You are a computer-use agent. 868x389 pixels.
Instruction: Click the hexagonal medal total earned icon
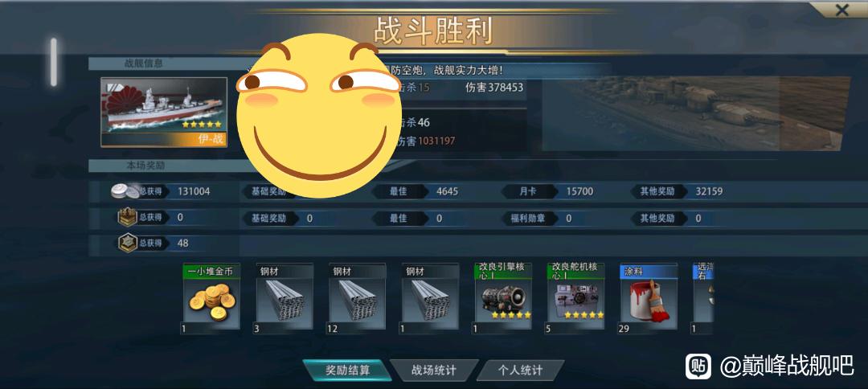128,244
